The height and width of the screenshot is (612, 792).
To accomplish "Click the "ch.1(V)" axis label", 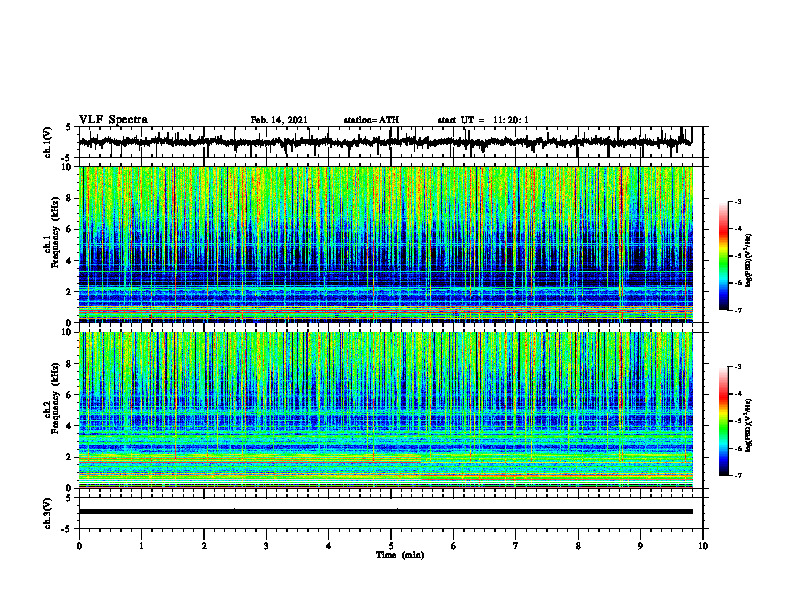I will point(48,142).
